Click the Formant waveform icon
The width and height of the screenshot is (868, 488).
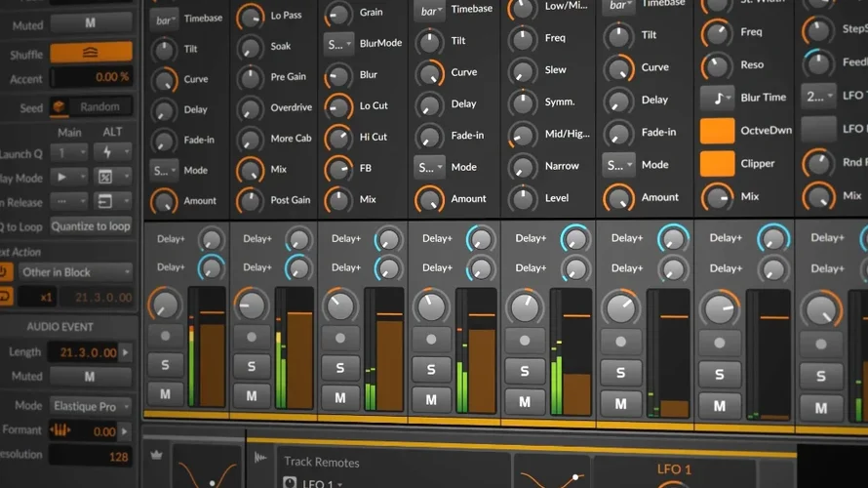click(59, 430)
